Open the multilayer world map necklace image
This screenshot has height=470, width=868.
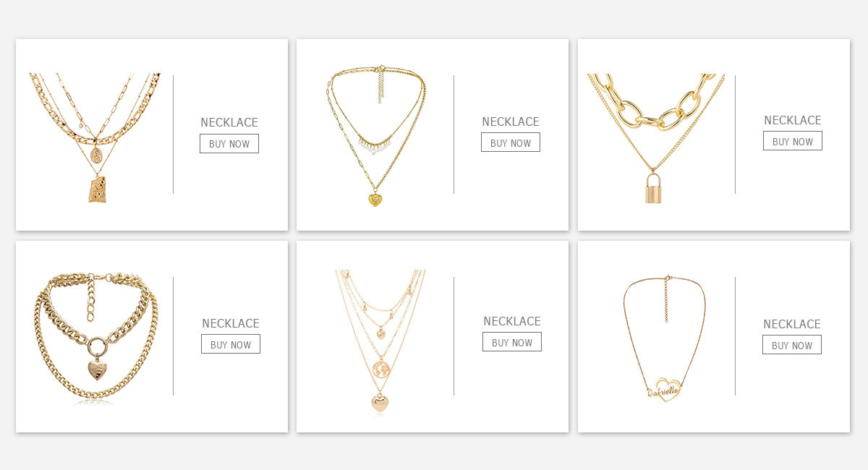click(380, 341)
